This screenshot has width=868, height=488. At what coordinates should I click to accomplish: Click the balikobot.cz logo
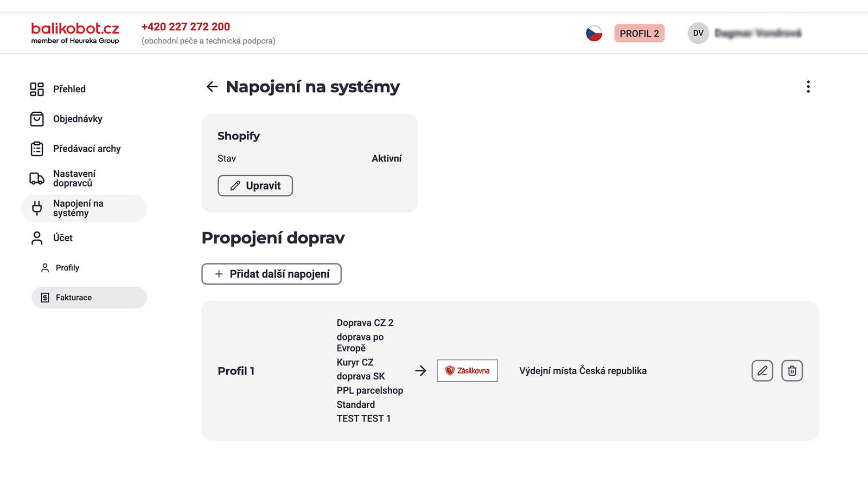(x=75, y=33)
